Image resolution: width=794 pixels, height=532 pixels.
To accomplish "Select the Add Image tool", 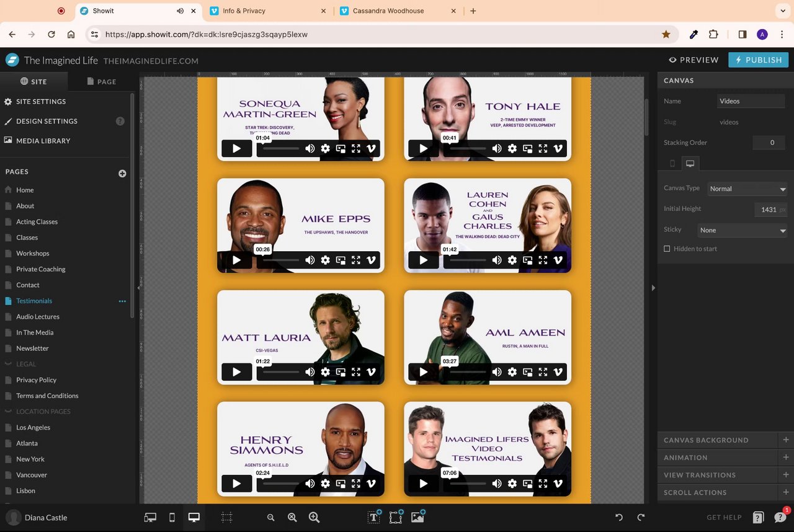I will (418, 517).
